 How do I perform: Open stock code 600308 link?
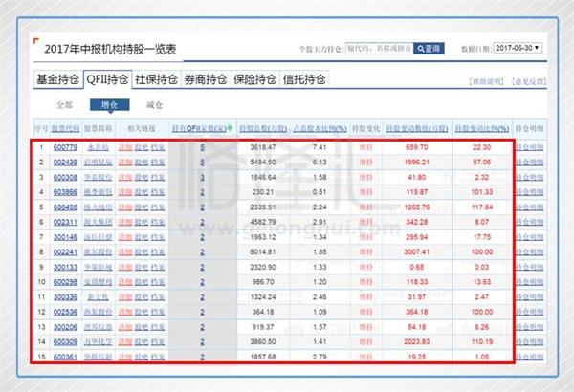[65, 177]
